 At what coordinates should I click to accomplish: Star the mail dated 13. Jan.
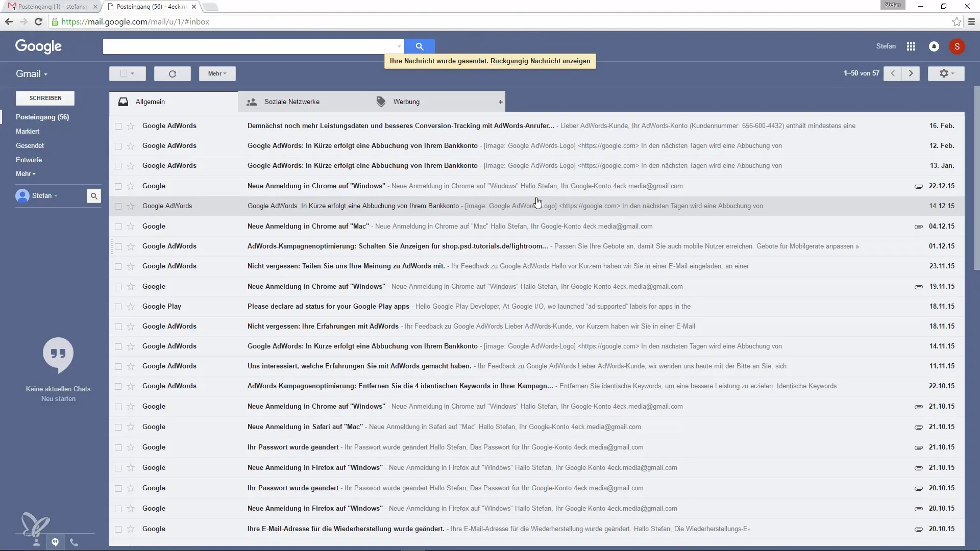[x=131, y=166]
